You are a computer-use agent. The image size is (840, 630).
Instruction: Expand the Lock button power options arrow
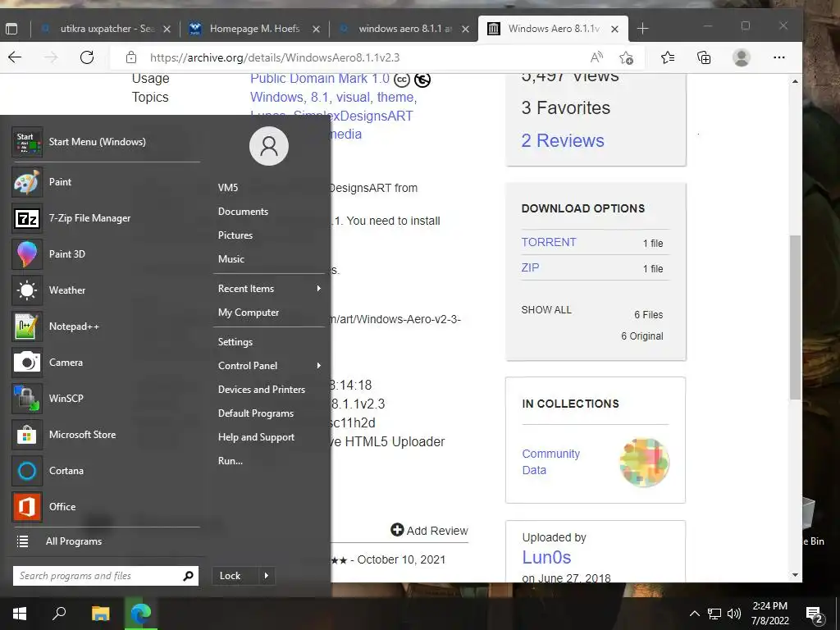click(267, 576)
